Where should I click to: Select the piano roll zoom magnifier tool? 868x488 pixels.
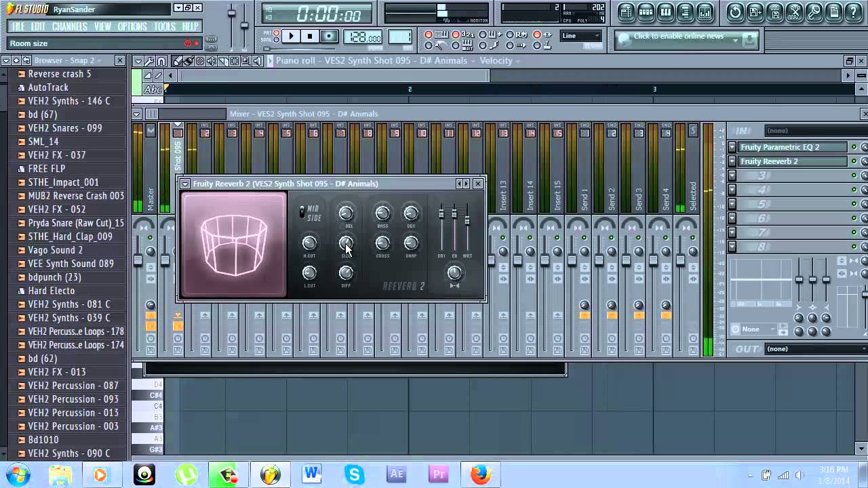coord(246,61)
